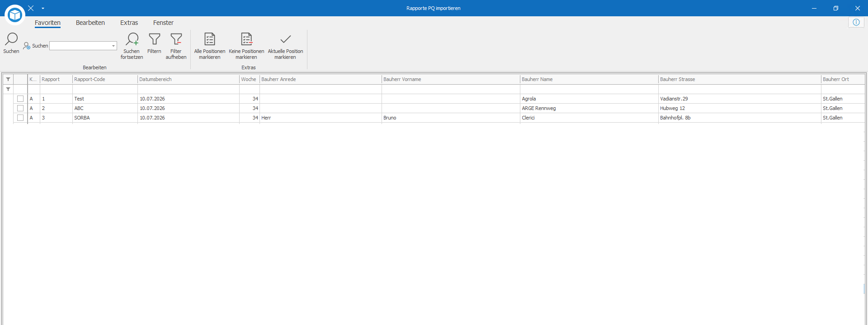Open the quick access toolbar dropdown arrow

point(43,8)
